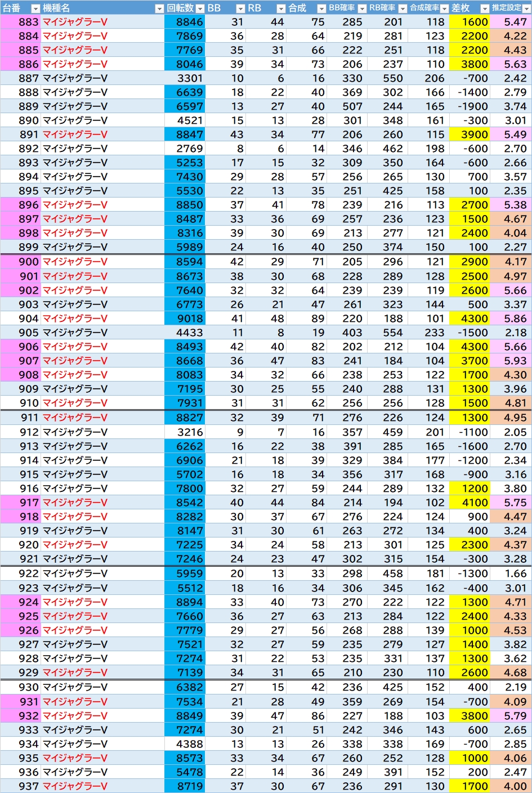Image resolution: width=532 pixels, height=793 pixels.
Task: Select the 回転数 cell 8673 in row 901
Action: click(x=185, y=276)
